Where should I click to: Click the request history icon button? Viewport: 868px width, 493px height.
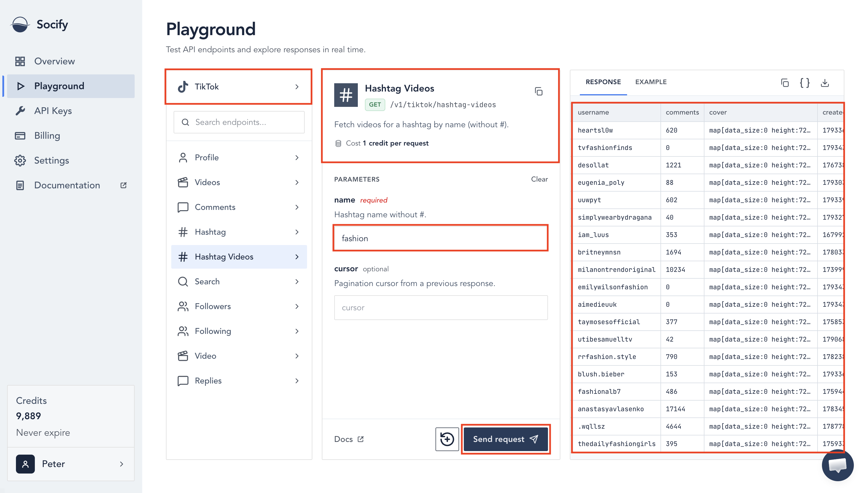pyautogui.click(x=447, y=439)
